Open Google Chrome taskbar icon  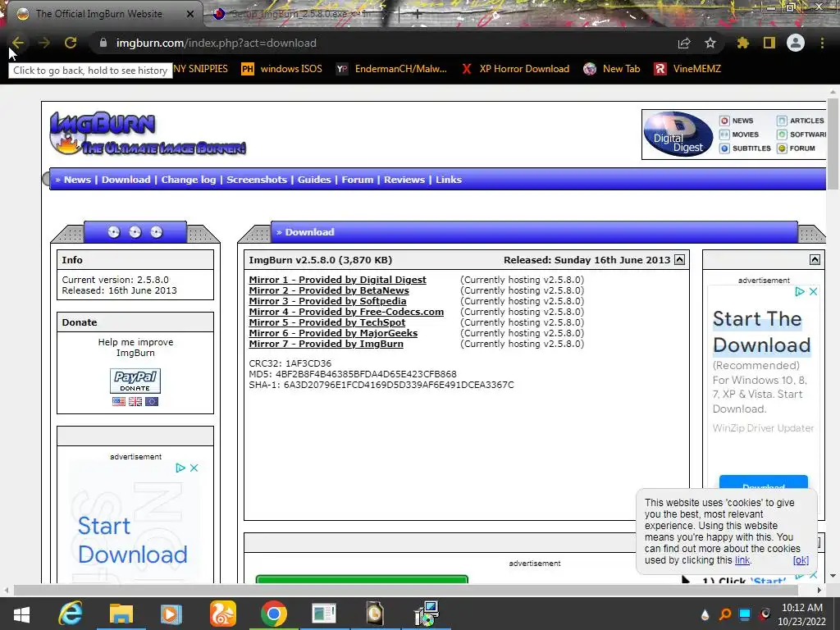[274, 614]
